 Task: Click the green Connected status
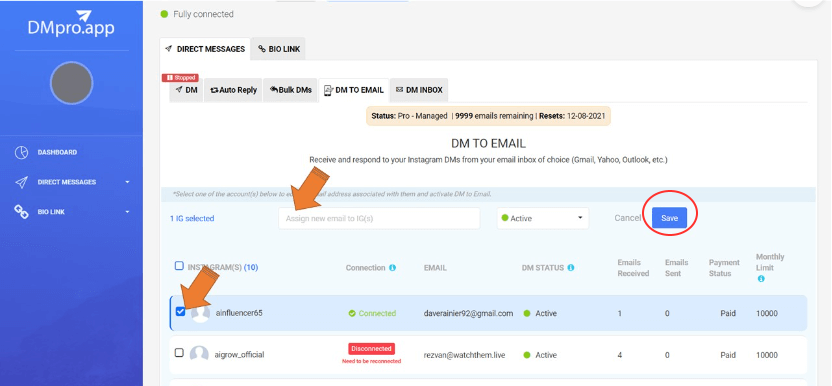click(372, 313)
